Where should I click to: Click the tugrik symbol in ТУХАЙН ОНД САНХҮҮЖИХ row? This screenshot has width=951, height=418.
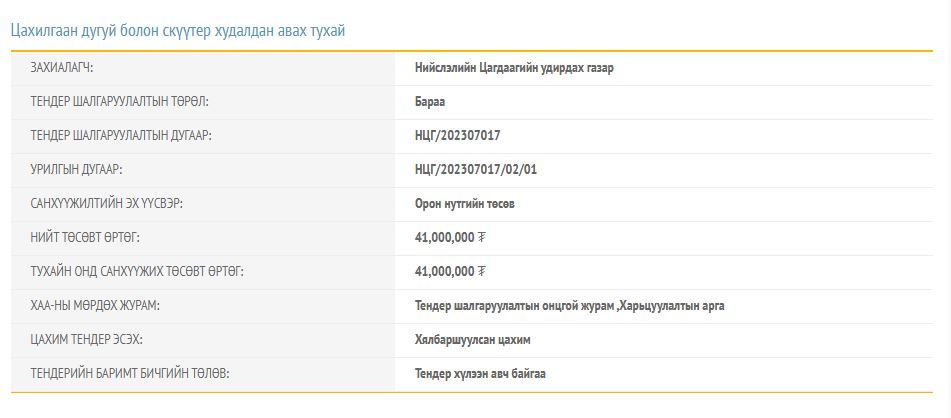click(x=482, y=272)
